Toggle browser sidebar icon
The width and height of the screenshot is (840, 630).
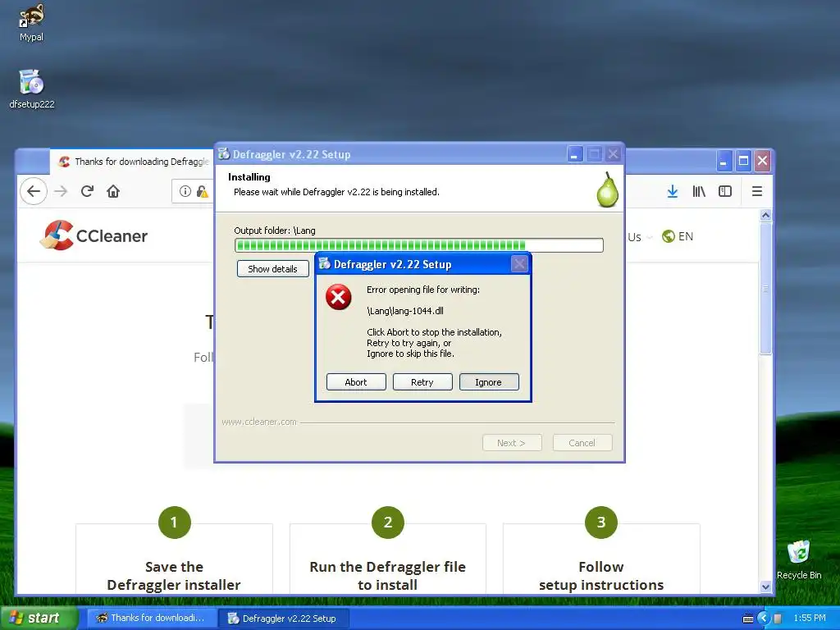click(725, 191)
